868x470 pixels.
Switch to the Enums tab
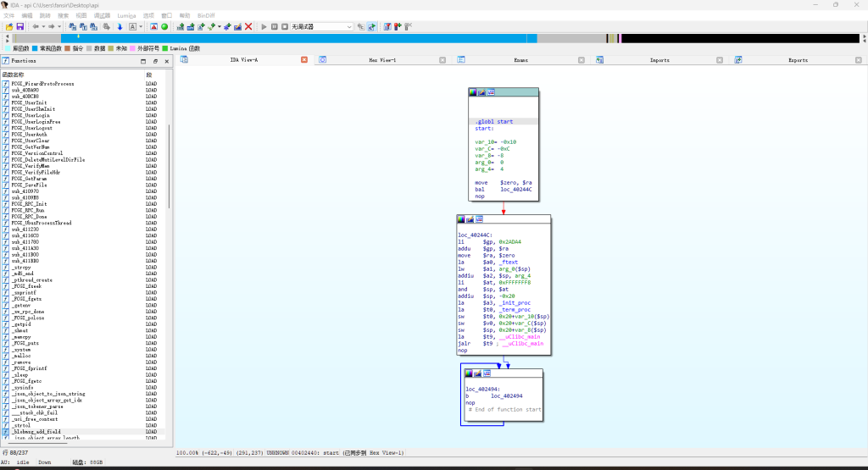(521, 60)
